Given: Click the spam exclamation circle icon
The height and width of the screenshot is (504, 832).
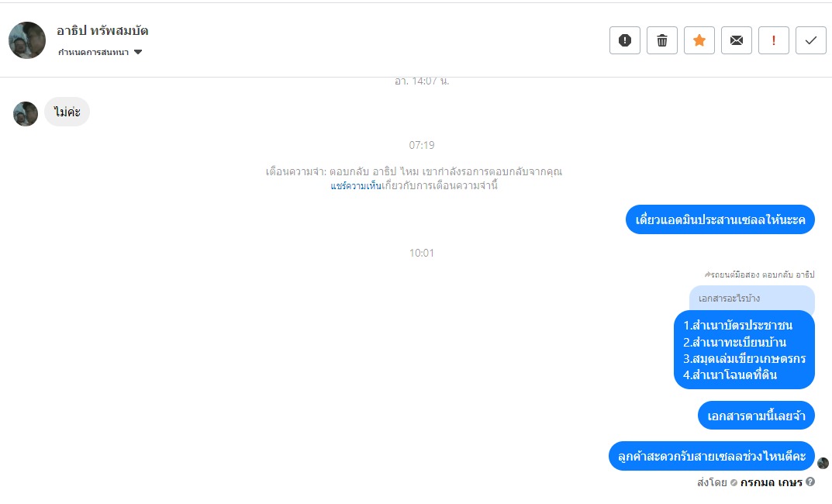Looking at the screenshot, I should 624,40.
